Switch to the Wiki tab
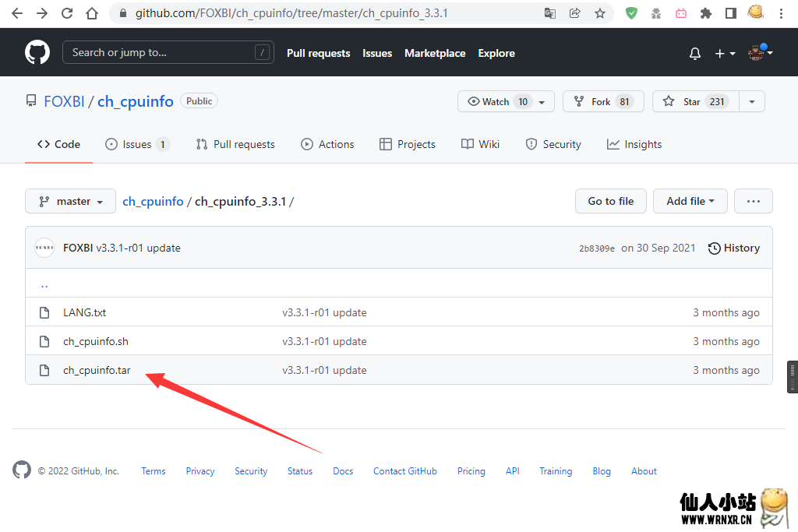Image resolution: width=798 pixels, height=532 pixels. [480, 144]
